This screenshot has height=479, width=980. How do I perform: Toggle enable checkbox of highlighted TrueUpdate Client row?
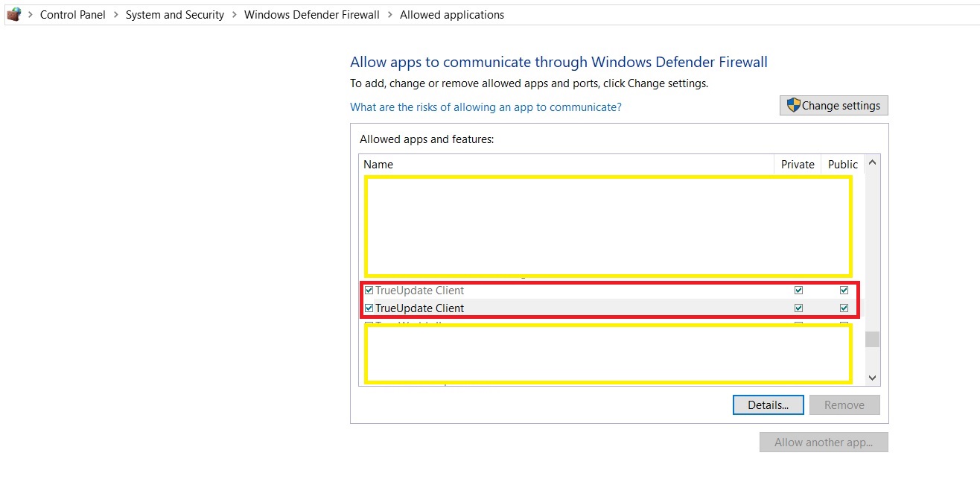369,308
